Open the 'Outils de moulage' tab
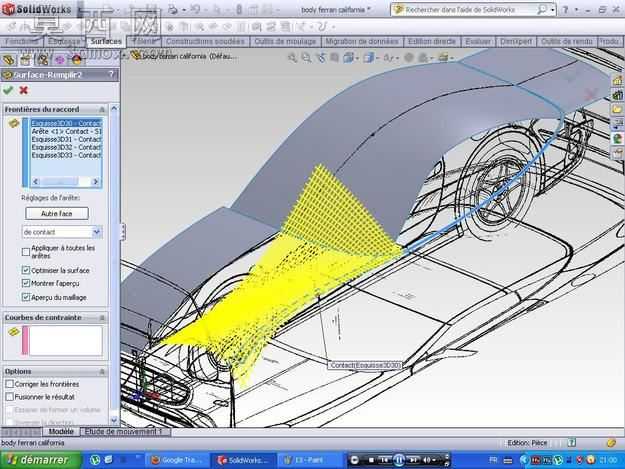This screenshot has height=469, width=625. 285,41
